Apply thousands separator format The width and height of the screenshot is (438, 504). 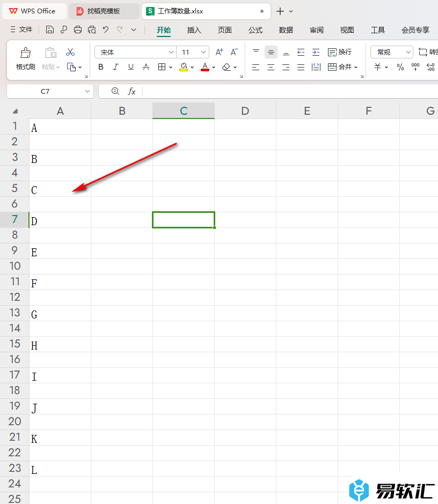coord(415,67)
